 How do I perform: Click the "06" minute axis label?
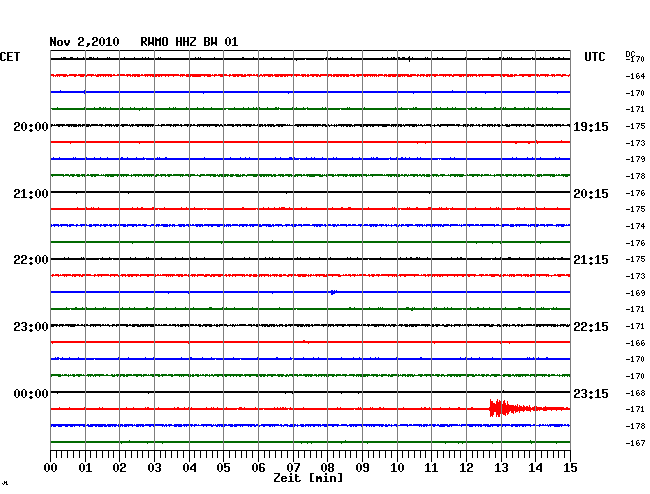[x=258, y=468]
